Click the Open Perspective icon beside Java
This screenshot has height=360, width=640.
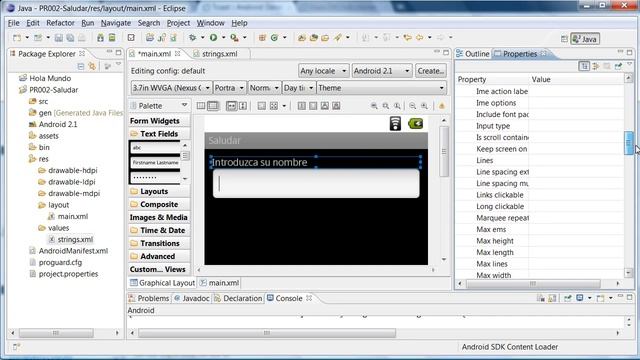[x=564, y=39]
